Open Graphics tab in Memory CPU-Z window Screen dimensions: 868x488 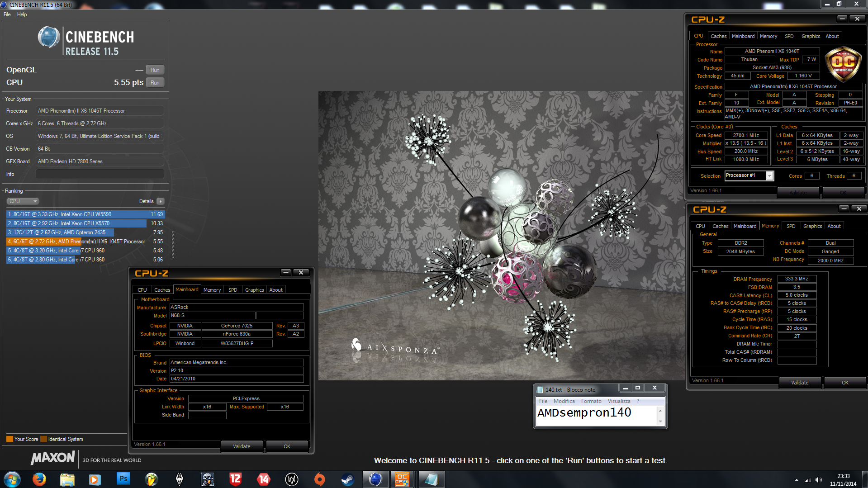(812, 226)
